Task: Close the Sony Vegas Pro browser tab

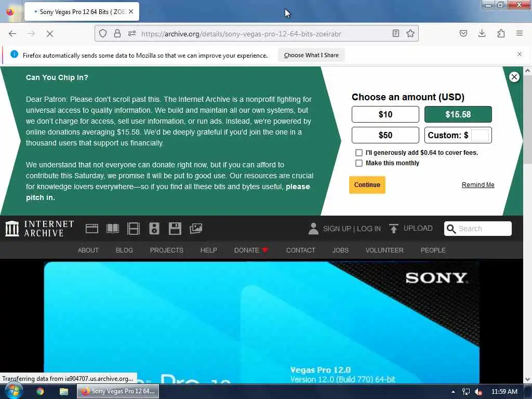Action: click(131, 11)
